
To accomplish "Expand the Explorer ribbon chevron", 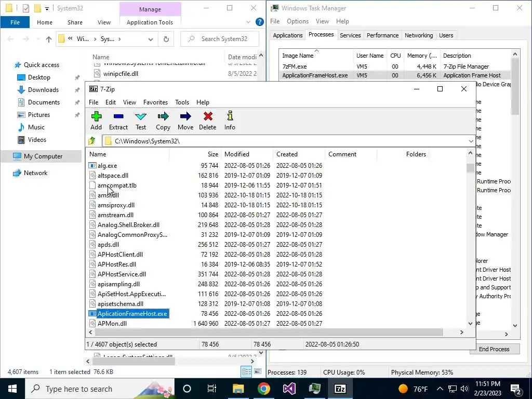I will coord(248,22).
